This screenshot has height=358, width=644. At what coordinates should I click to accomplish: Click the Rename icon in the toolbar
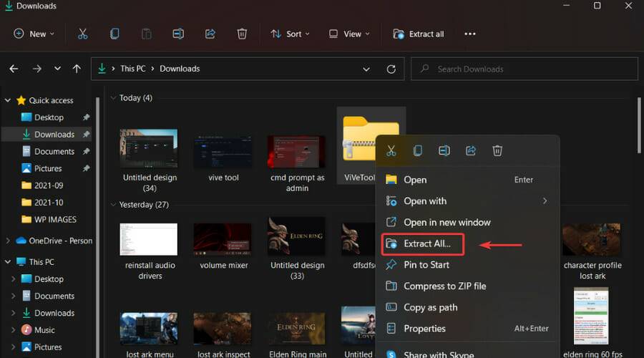point(178,34)
